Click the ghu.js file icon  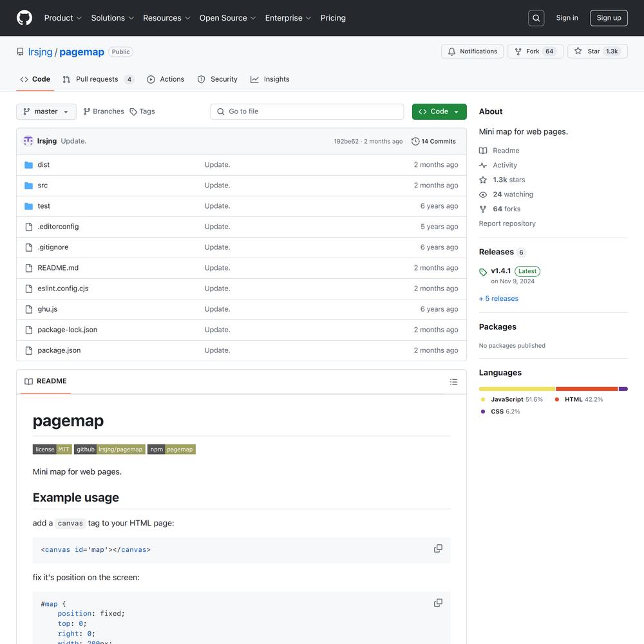point(29,309)
